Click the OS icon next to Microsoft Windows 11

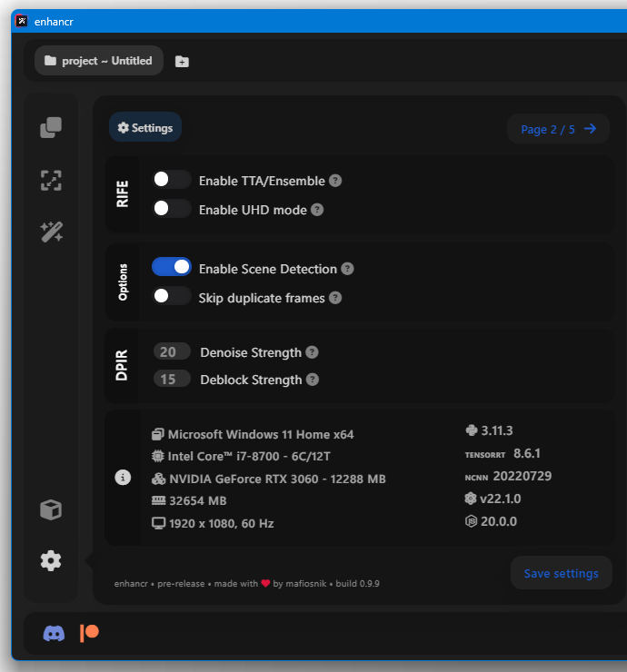coord(158,435)
